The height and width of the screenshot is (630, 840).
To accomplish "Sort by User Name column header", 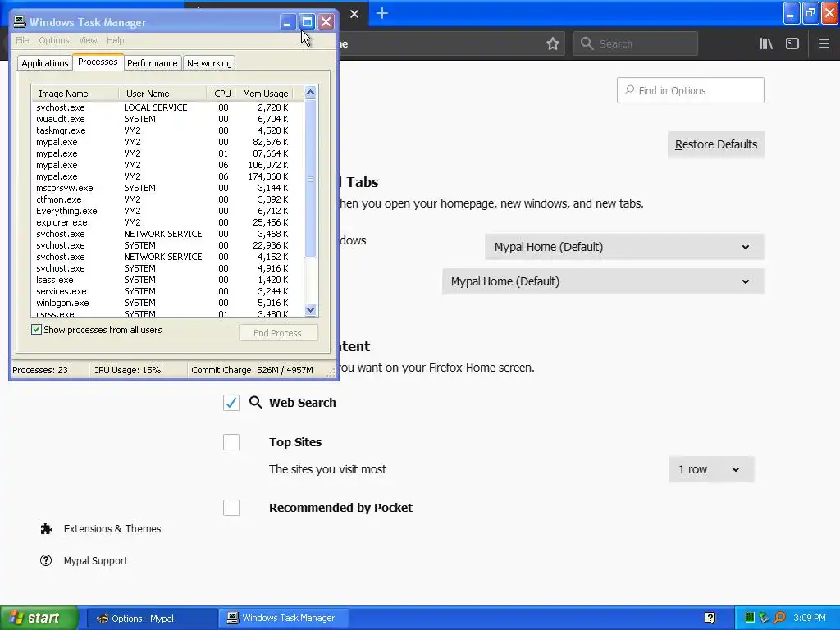I will point(162,94).
